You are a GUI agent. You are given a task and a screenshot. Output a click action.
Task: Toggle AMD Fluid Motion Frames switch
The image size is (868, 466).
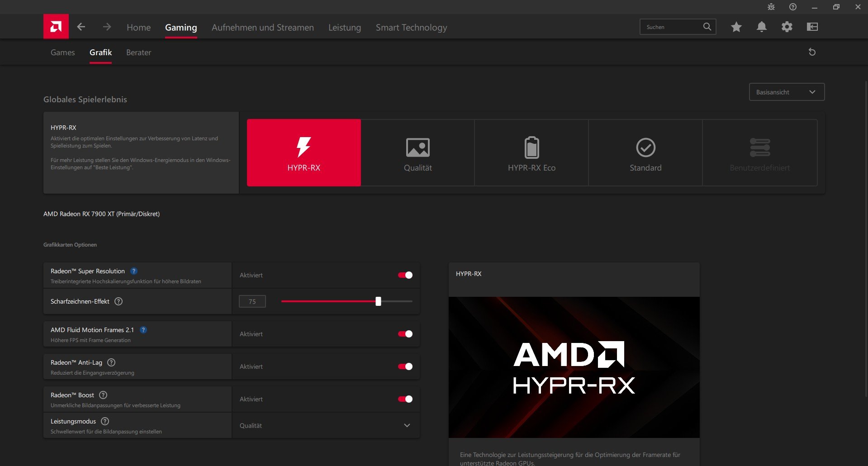[x=405, y=334]
